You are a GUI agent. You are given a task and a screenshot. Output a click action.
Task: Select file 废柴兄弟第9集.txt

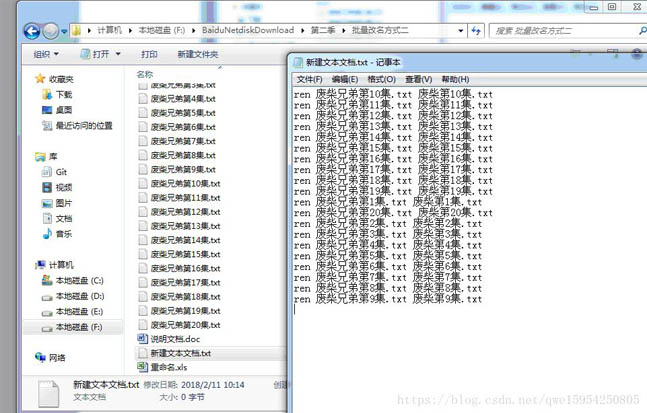click(177, 169)
